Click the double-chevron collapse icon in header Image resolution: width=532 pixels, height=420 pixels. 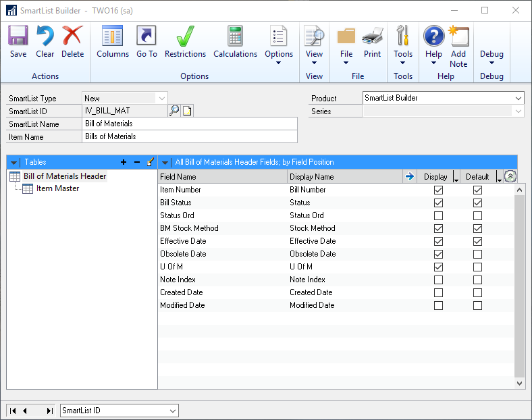(x=510, y=176)
